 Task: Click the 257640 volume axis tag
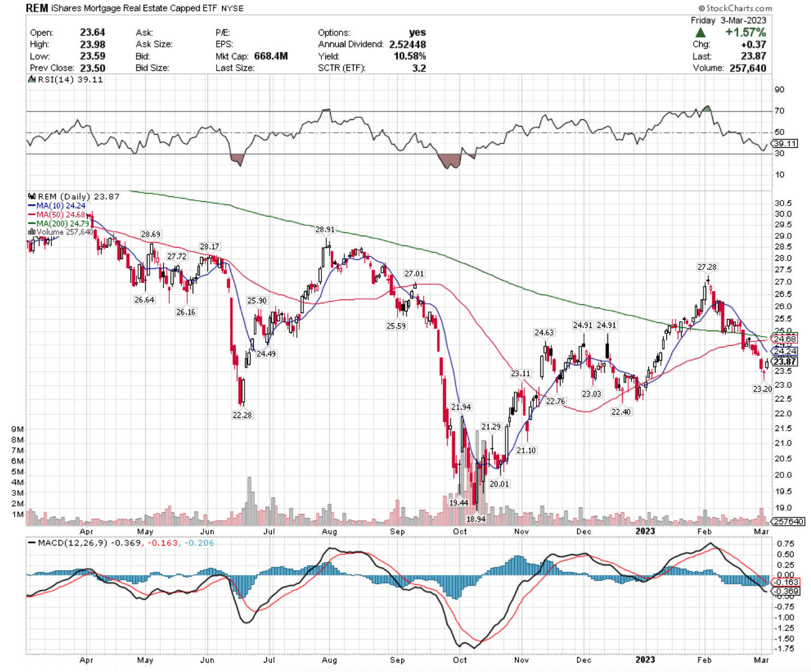click(x=789, y=521)
